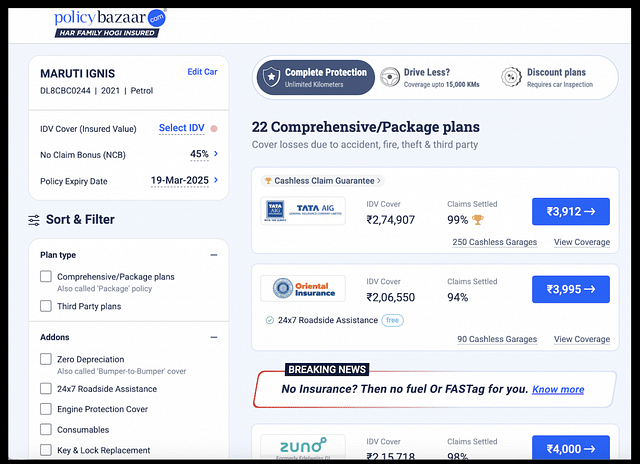The image size is (640, 464).
Task: Click the green check icon beside Roadside Assistance
Action: 269,320
